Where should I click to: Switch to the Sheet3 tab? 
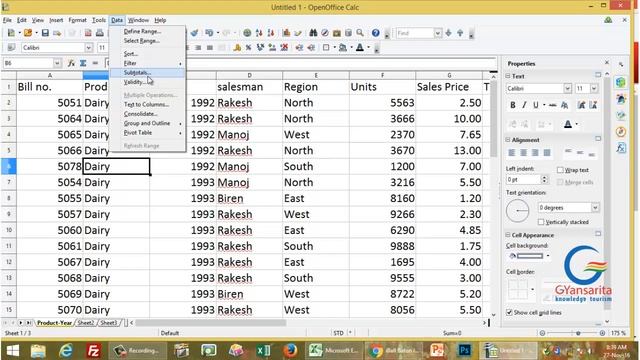(x=109, y=323)
